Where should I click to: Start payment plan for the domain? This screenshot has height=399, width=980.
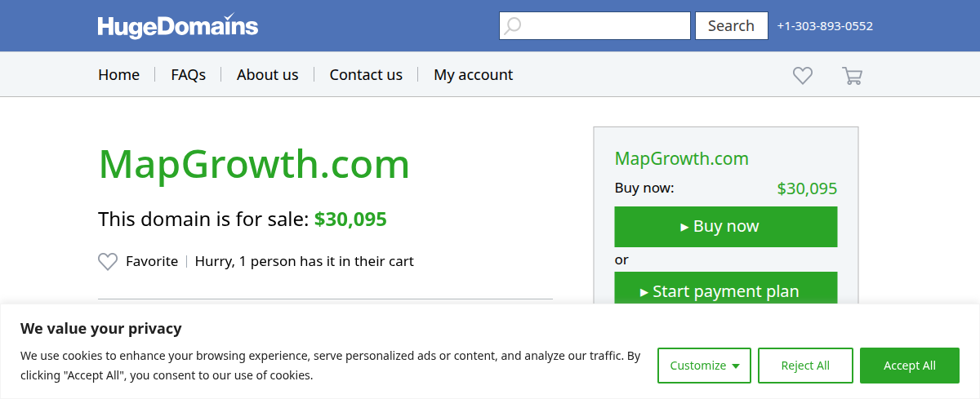tap(725, 290)
